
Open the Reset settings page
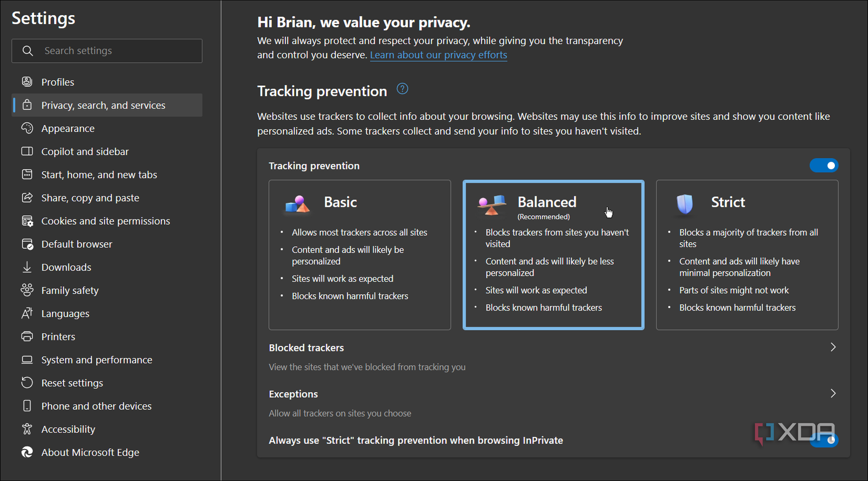72,383
